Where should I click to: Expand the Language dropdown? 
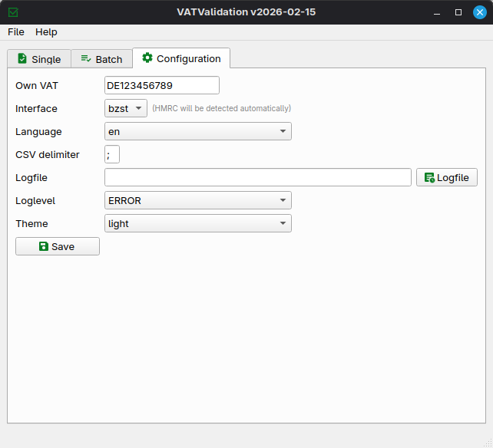(x=198, y=131)
